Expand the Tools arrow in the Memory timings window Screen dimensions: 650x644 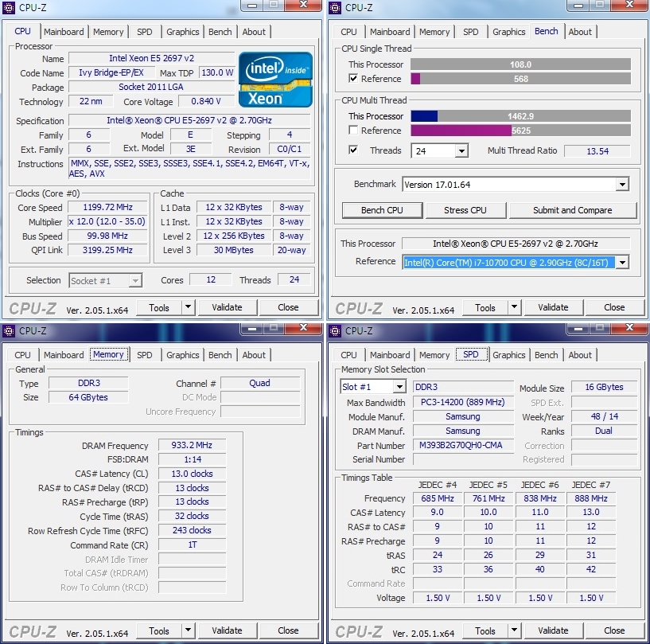tap(188, 630)
